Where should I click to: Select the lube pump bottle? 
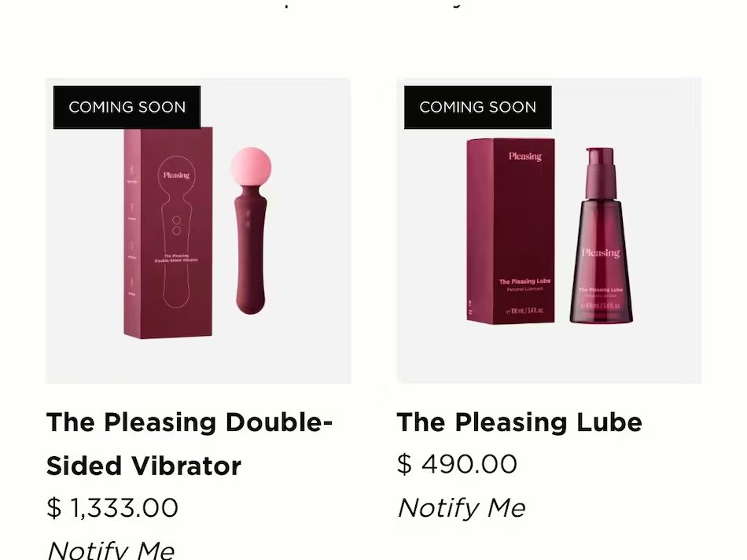pyautogui.click(x=602, y=235)
